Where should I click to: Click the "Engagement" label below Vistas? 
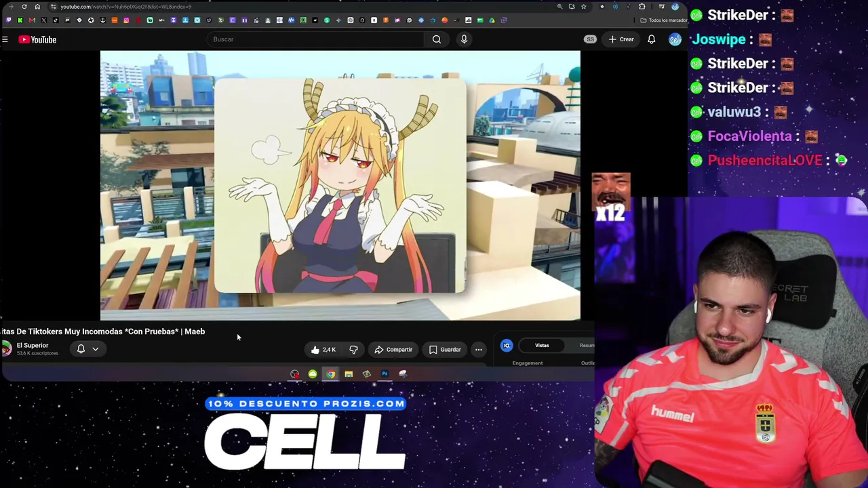point(528,363)
